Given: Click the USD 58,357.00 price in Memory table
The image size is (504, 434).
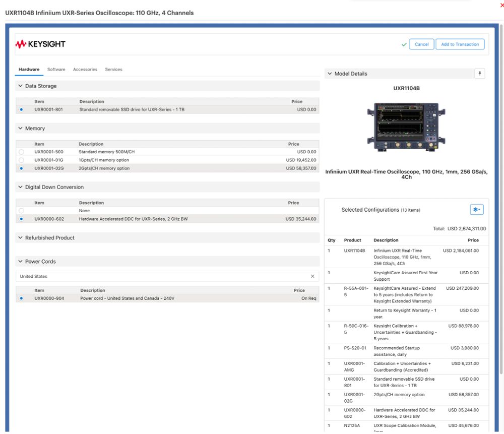Looking at the screenshot, I should 301,168.
